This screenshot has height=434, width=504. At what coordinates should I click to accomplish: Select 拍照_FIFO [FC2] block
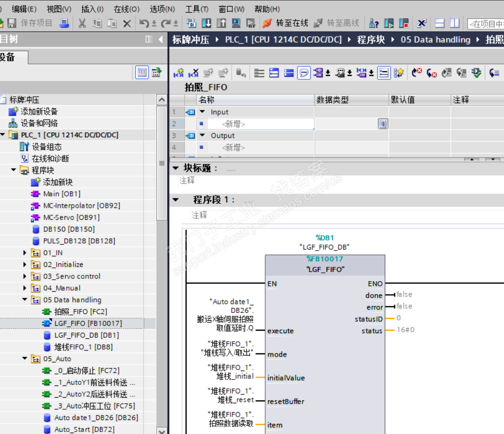point(80,311)
